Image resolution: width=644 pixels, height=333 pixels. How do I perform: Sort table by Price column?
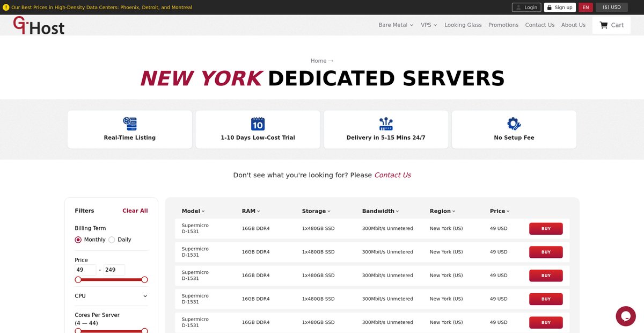(x=500, y=211)
